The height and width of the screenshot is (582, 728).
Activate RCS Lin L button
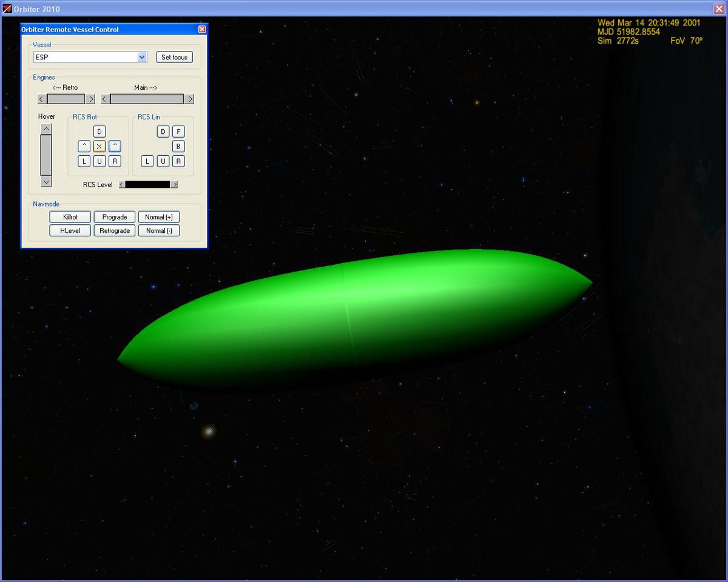point(147,161)
